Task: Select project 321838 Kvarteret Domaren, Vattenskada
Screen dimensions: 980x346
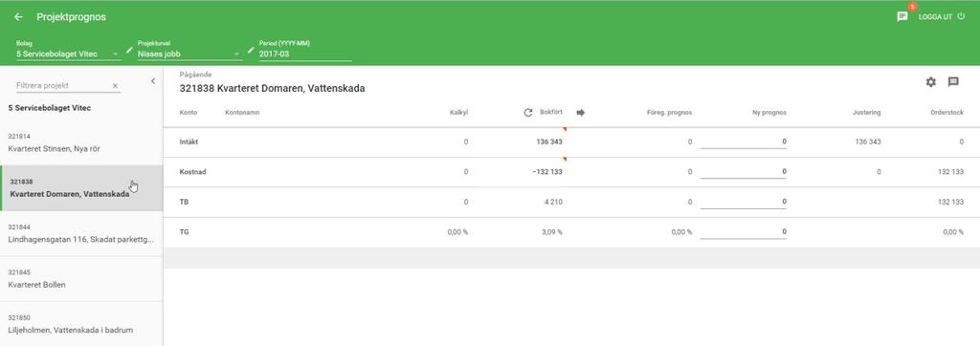Action: [x=81, y=188]
